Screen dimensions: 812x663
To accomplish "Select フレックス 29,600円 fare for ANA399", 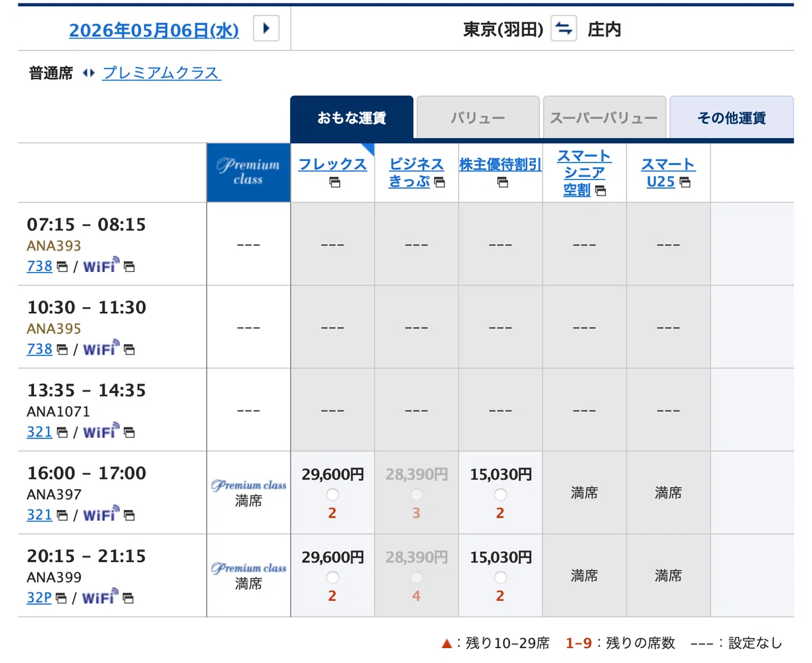I will (x=332, y=578).
